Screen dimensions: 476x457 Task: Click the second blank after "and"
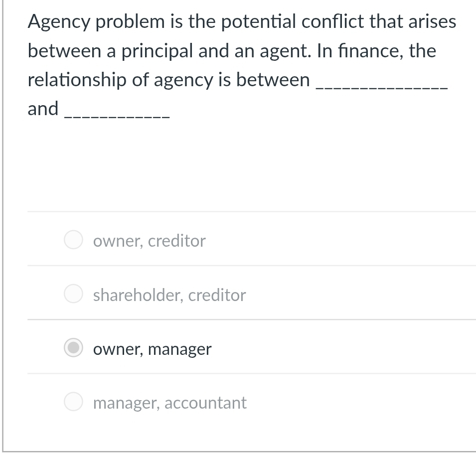coord(118,117)
